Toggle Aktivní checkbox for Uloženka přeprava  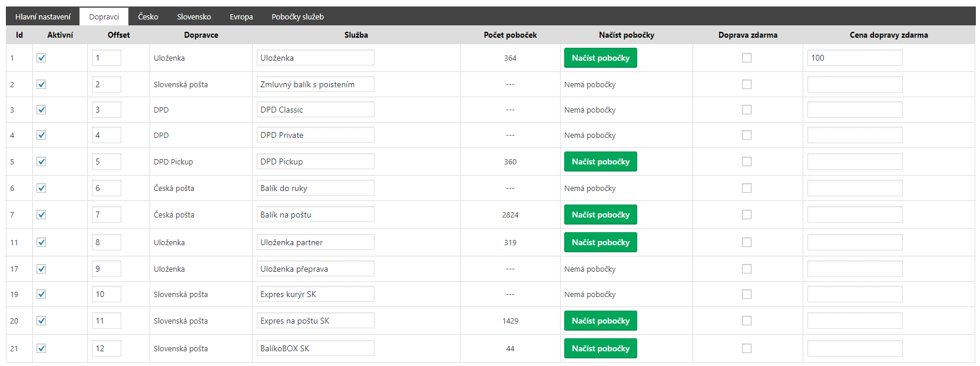41,269
